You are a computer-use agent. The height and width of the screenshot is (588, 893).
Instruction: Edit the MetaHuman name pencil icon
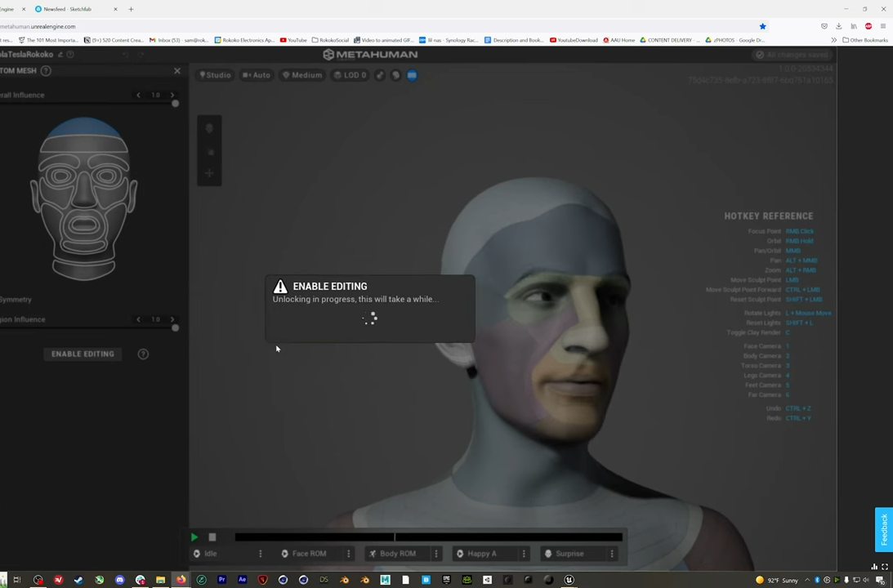60,55
